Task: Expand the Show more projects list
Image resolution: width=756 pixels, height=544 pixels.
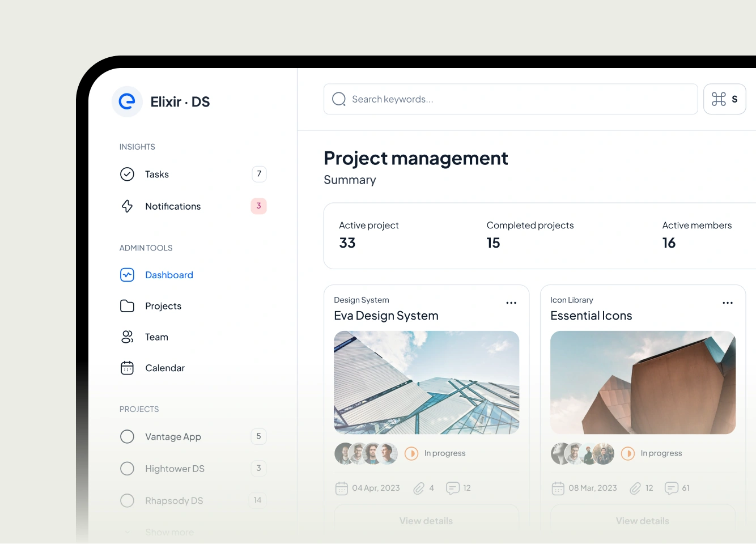Action: pyautogui.click(x=169, y=532)
